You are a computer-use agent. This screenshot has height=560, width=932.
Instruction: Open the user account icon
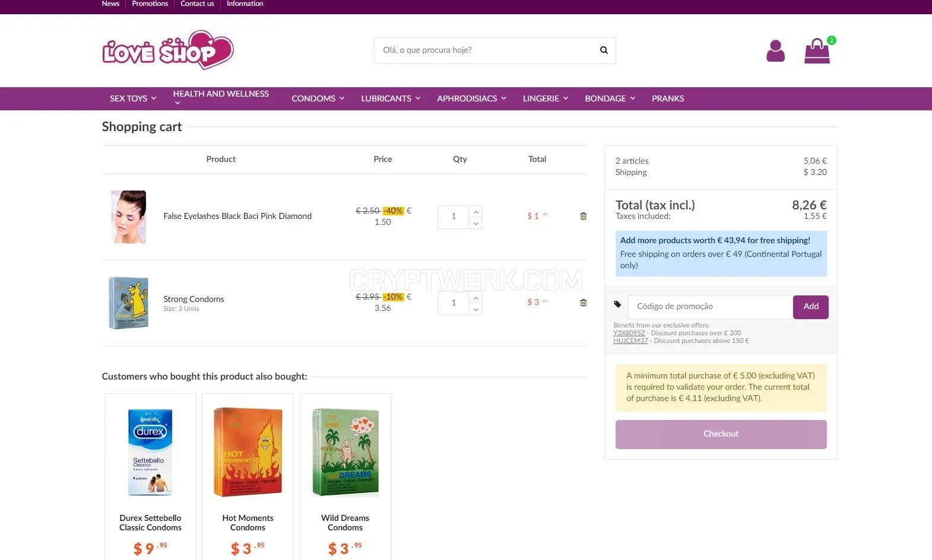(775, 51)
